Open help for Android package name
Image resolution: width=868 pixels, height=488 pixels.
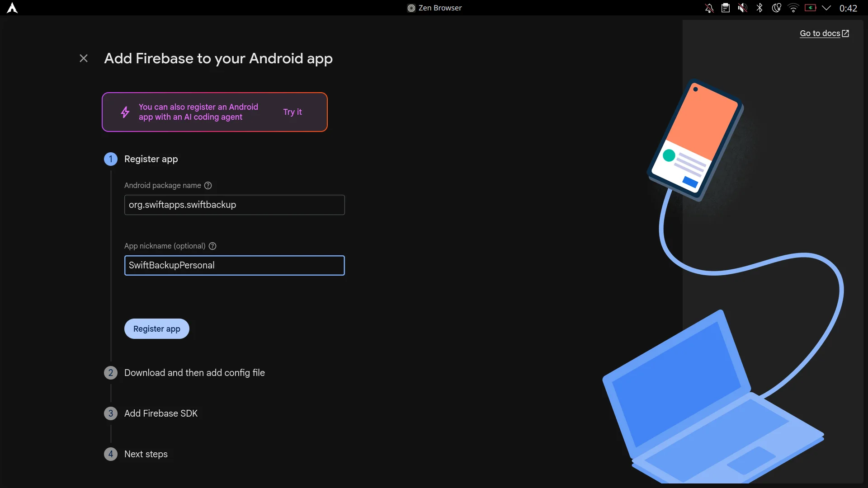point(208,185)
